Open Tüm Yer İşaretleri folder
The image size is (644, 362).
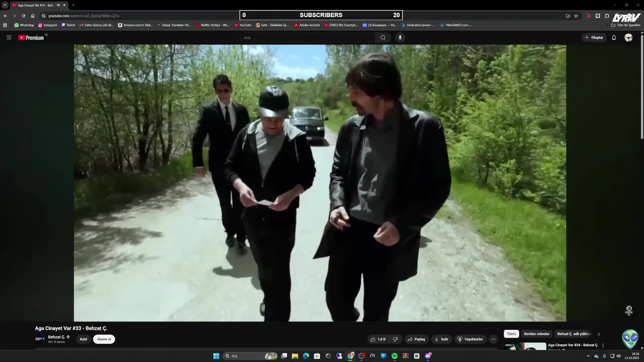[626, 25]
